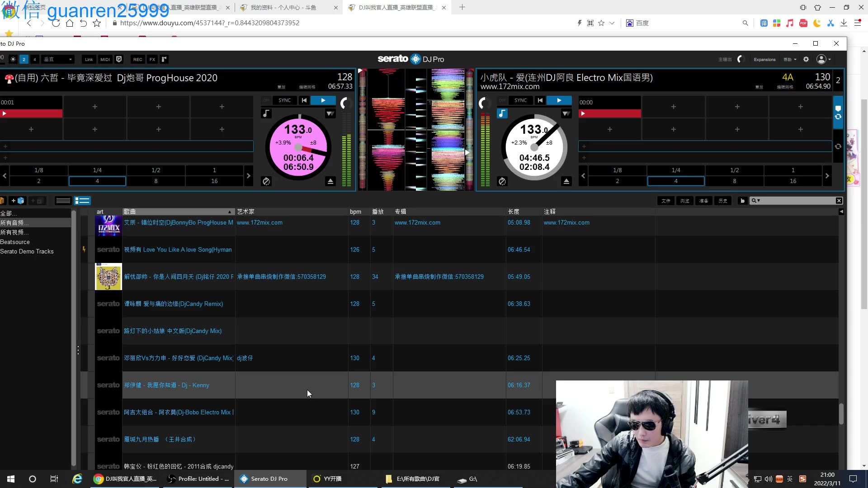Open the 文件 files panel

click(666, 201)
